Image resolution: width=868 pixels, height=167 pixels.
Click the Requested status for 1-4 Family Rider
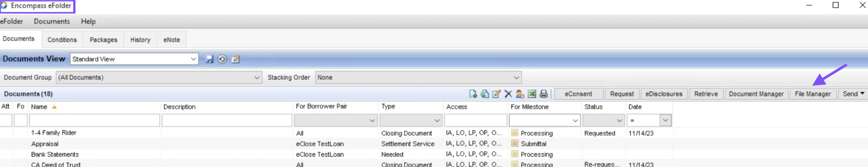[600, 133]
